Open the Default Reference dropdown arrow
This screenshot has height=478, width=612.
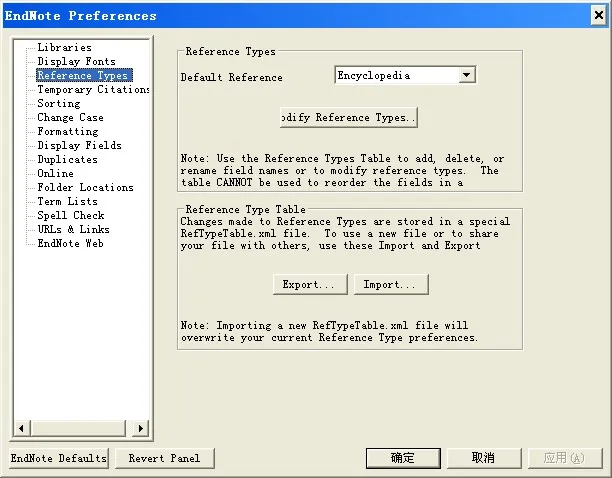466,75
